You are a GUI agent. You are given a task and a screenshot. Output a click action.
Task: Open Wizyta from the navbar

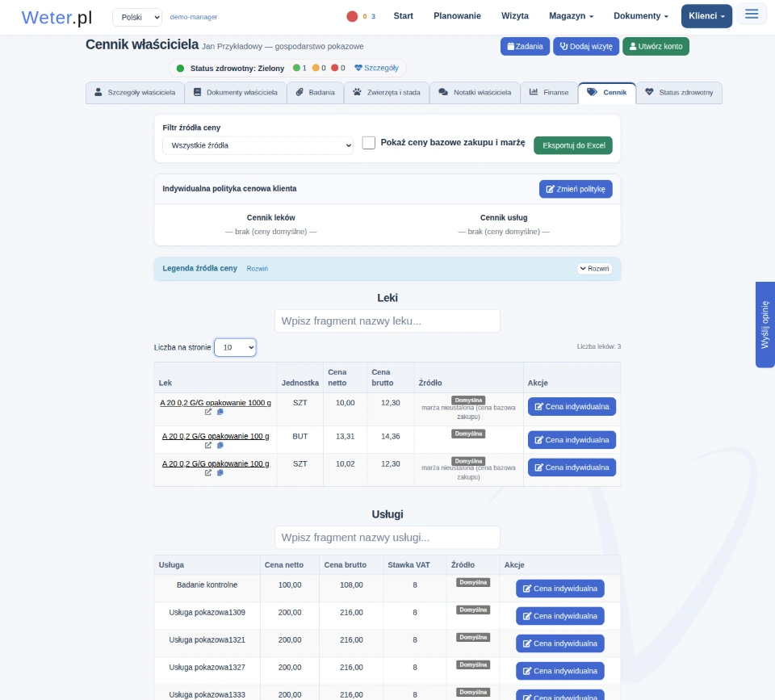pos(515,16)
